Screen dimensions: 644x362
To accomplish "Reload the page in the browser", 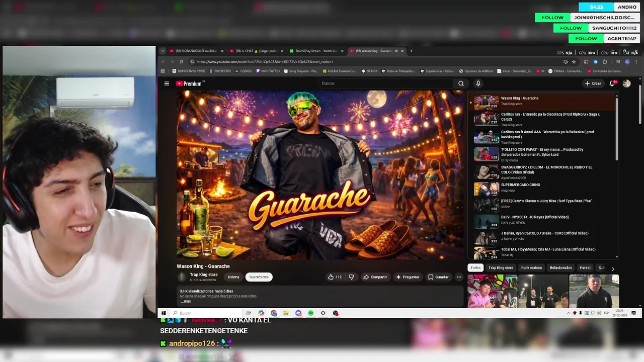I will point(181,62).
